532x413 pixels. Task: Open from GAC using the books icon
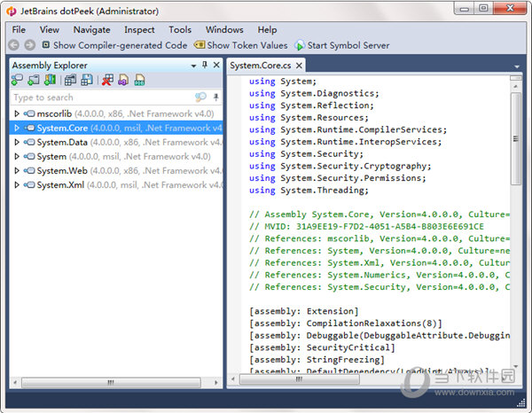(x=51, y=80)
